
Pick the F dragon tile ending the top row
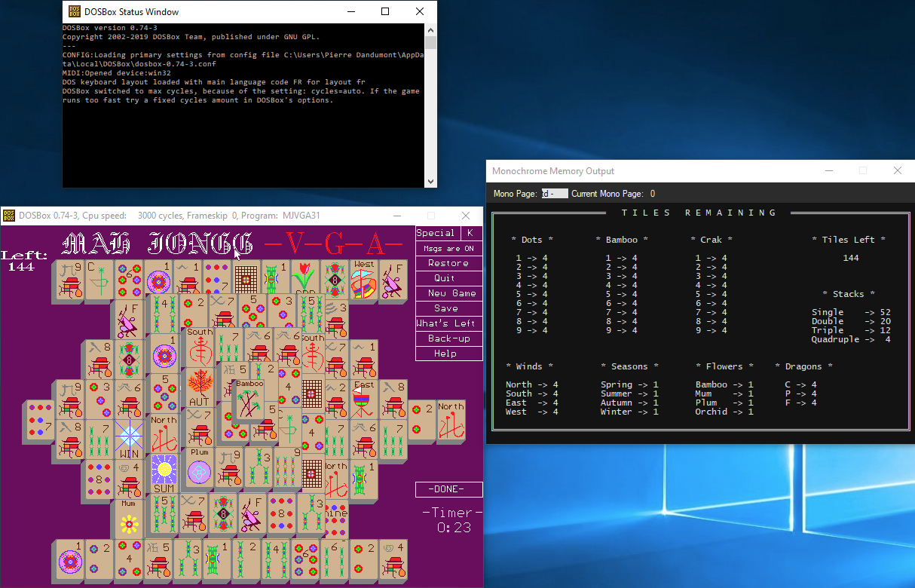click(393, 279)
